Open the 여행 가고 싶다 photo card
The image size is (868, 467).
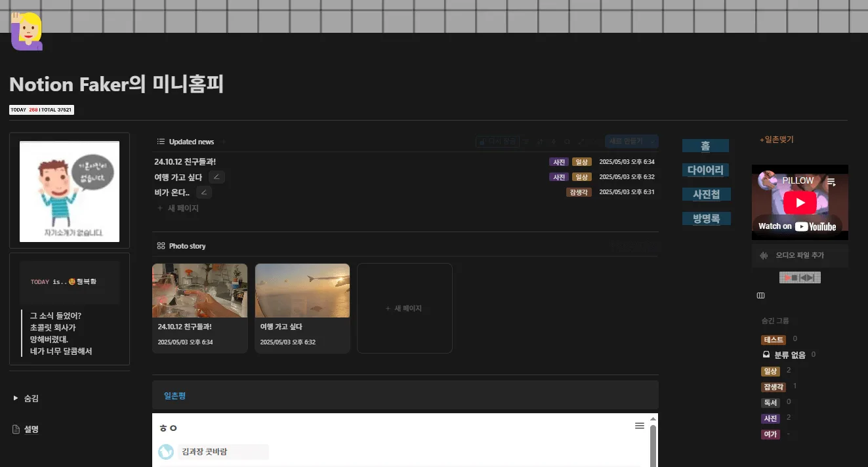[x=302, y=308]
